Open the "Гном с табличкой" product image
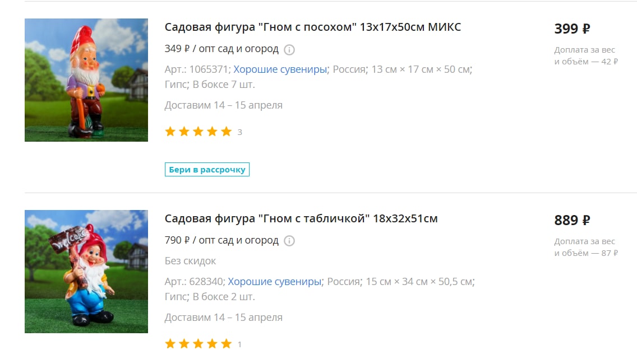The width and height of the screenshot is (637, 364). click(86, 272)
